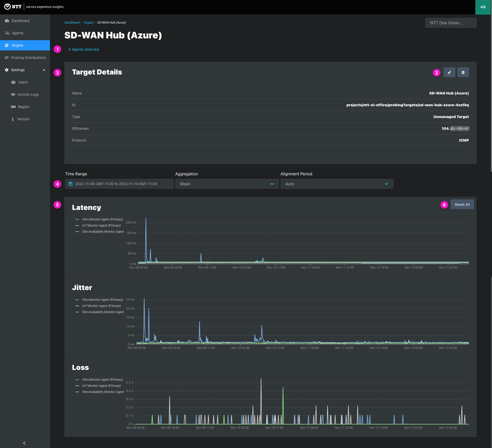Open Region settings
The image size is (492, 448).
tap(25, 107)
